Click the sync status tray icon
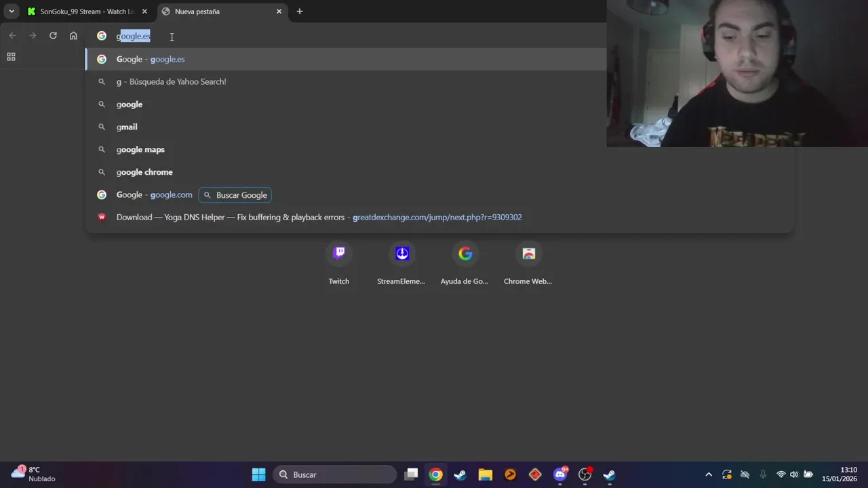This screenshot has height=488, width=868. 727,474
